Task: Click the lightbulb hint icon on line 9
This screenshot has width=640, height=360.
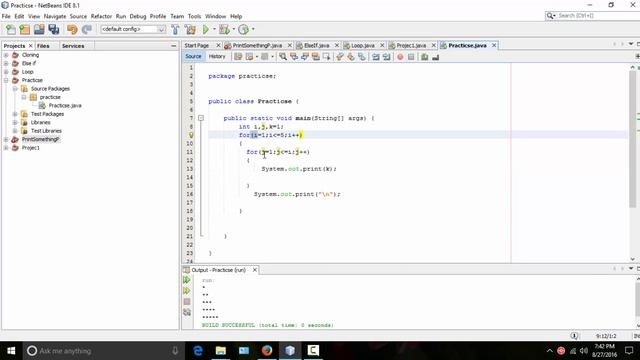Action: click(x=191, y=135)
